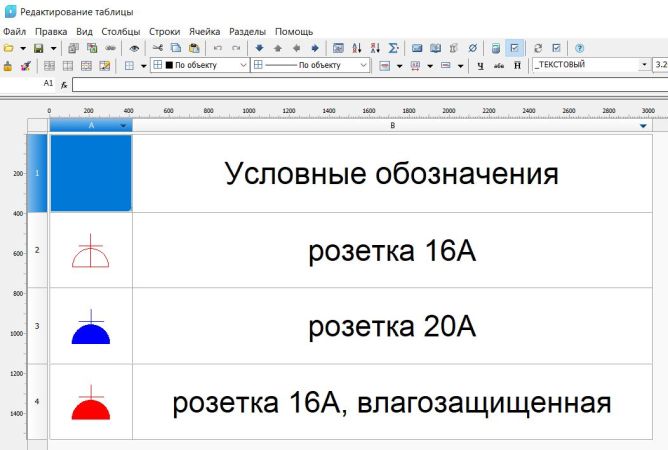The height and width of the screenshot is (450, 668).
Task: Open help with the question mark icon
Action: coord(579,48)
